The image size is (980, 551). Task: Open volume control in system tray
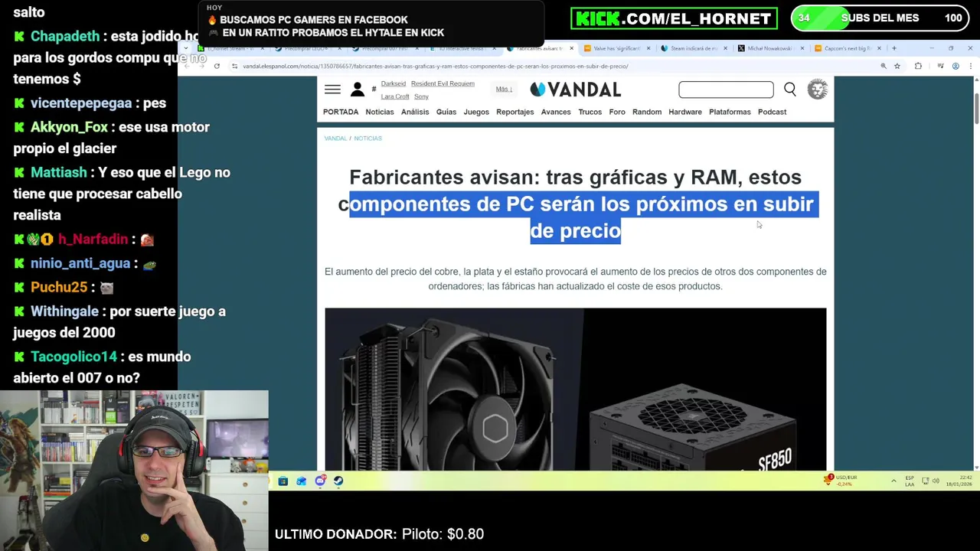click(x=936, y=481)
